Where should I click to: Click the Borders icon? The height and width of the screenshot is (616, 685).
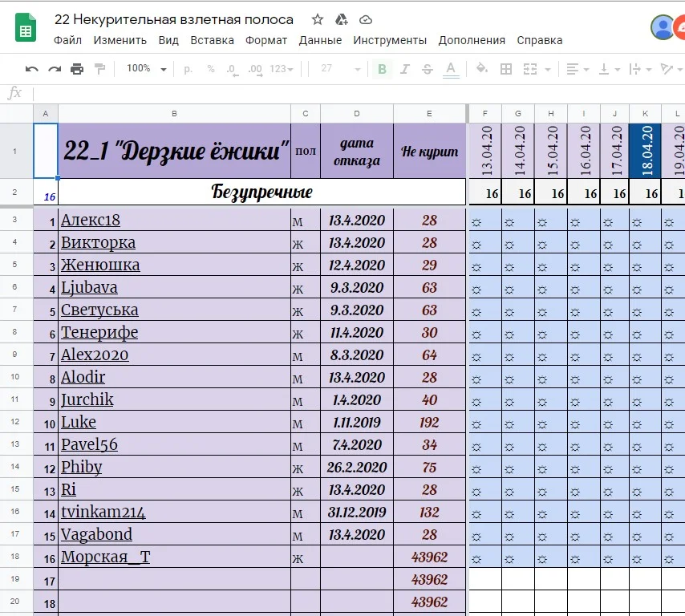tap(508, 68)
